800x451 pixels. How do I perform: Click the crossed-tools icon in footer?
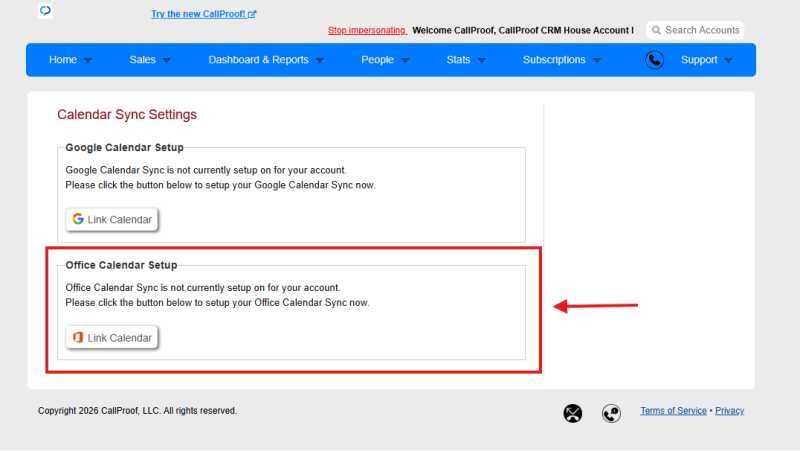click(572, 413)
